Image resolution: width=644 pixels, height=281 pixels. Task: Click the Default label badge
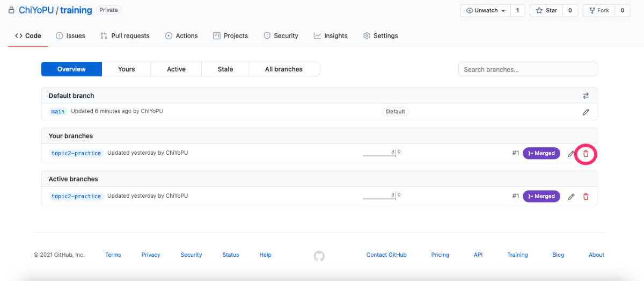[x=396, y=112]
